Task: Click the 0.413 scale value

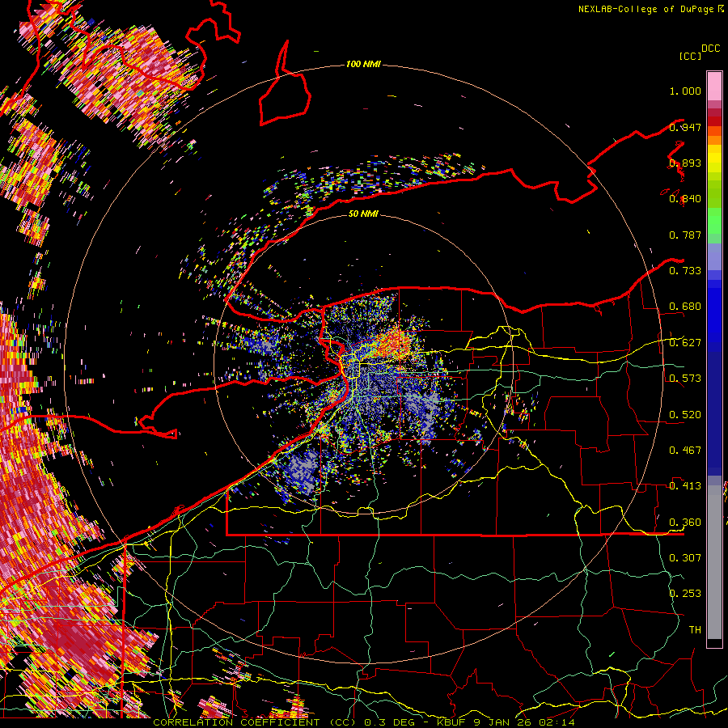Action: coord(685,486)
